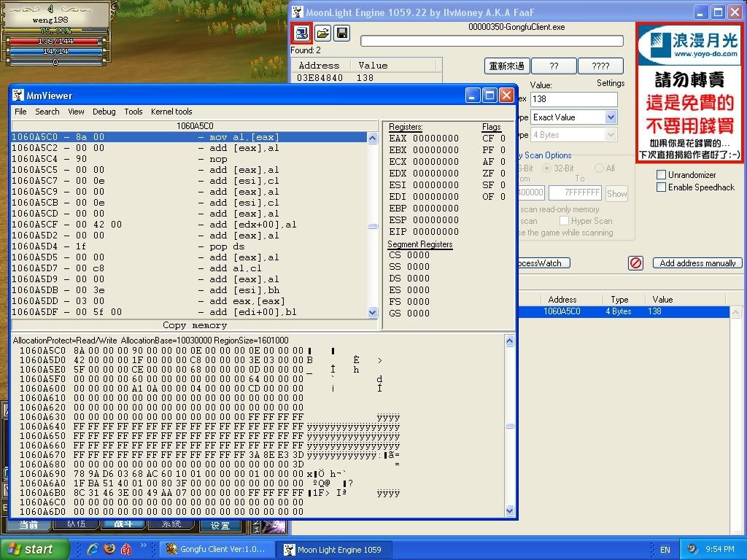Click the red clear address list icon
Screen dimensions: 747x560
[635, 263]
